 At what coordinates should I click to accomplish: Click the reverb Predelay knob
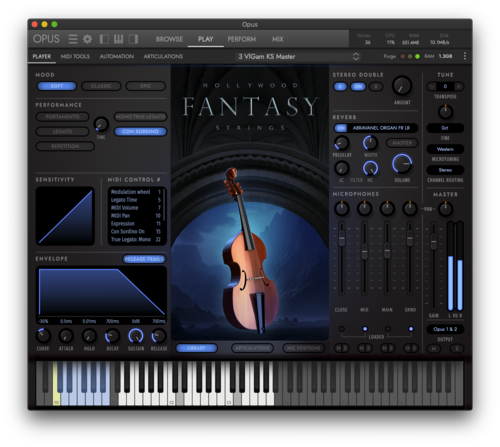[342, 143]
